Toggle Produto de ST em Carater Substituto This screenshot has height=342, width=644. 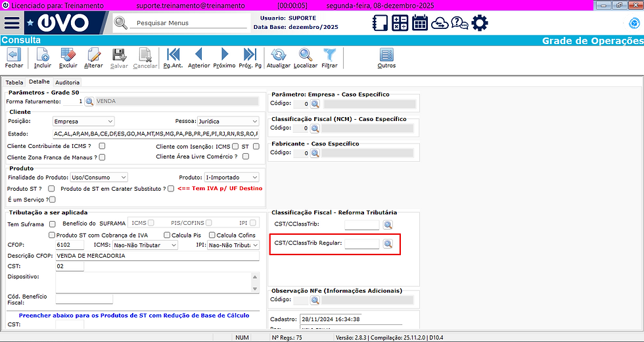[171, 188]
